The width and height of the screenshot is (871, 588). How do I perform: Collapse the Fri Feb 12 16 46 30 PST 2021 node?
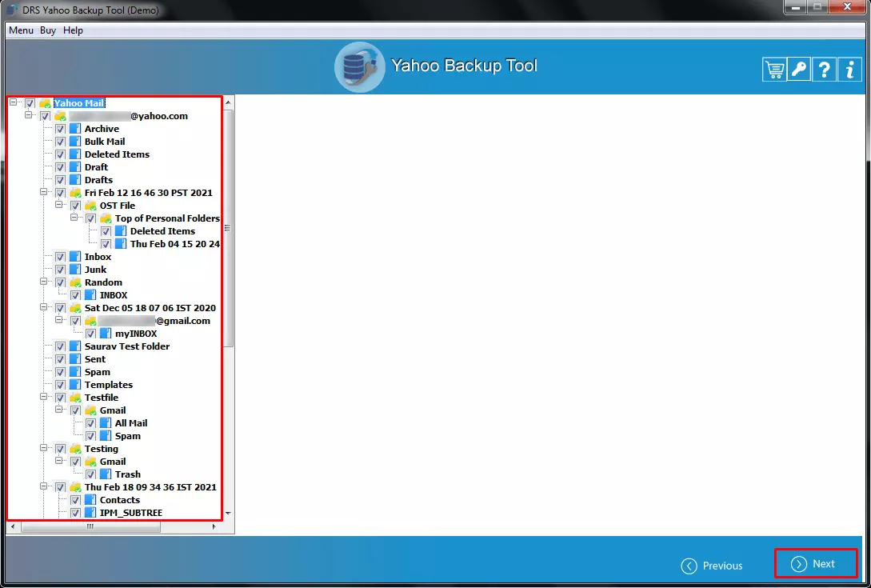pos(43,192)
